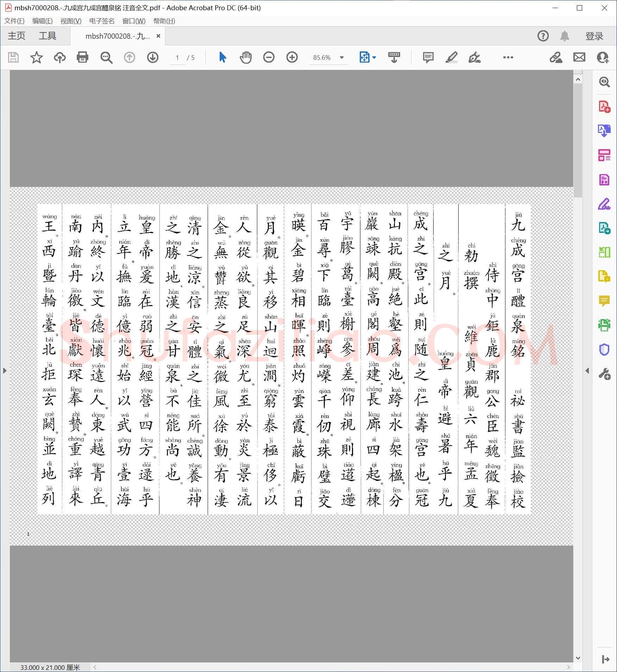Print the document
This screenshot has height=672, width=617.
tap(82, 57)
